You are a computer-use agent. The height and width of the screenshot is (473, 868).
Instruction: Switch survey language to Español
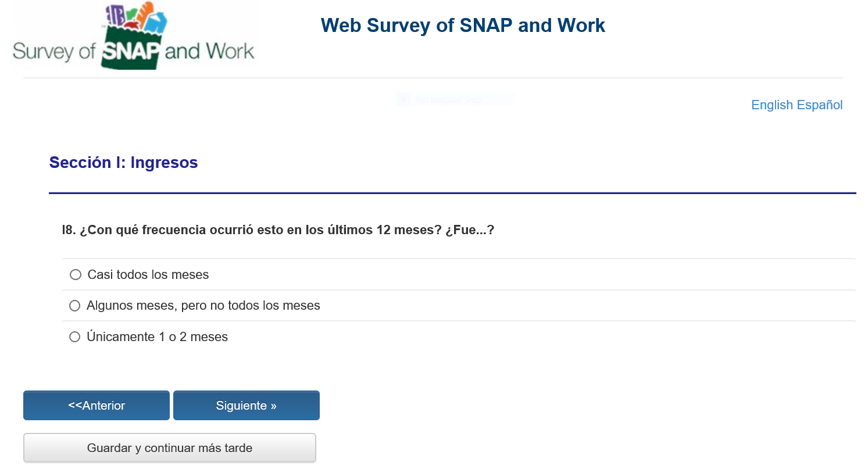[x=820, y=105]
